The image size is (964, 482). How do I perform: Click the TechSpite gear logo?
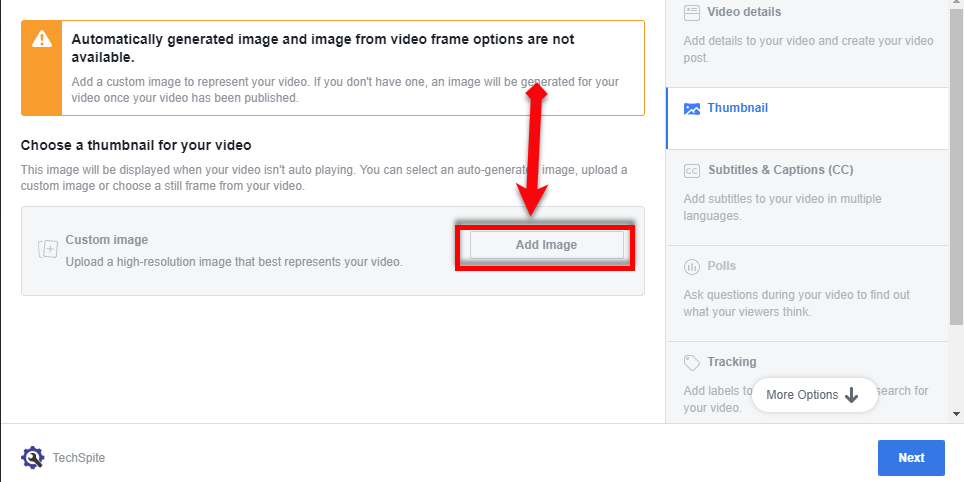[33, 457]
